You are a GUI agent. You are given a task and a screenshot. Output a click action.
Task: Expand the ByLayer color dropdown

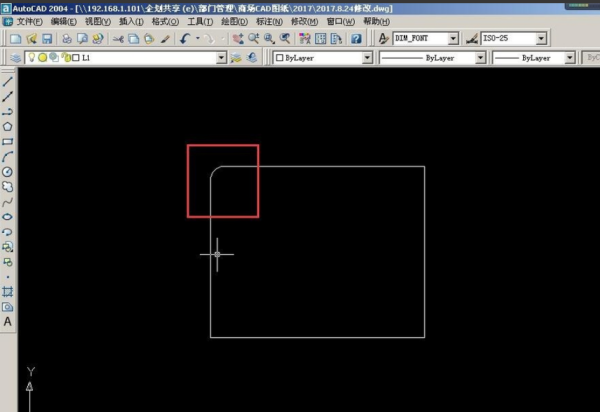367,58
